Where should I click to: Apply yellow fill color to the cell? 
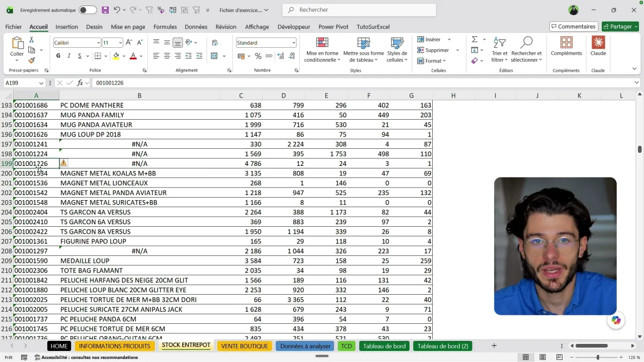116,56
